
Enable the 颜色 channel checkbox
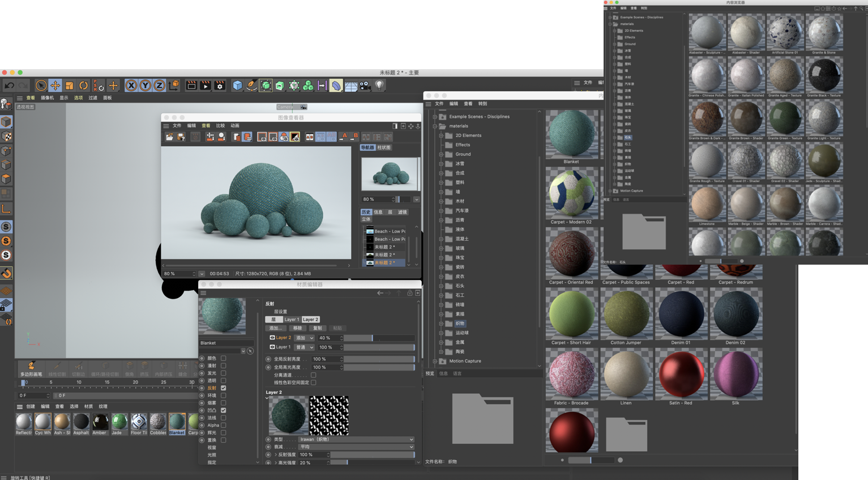tap(224, 358)
